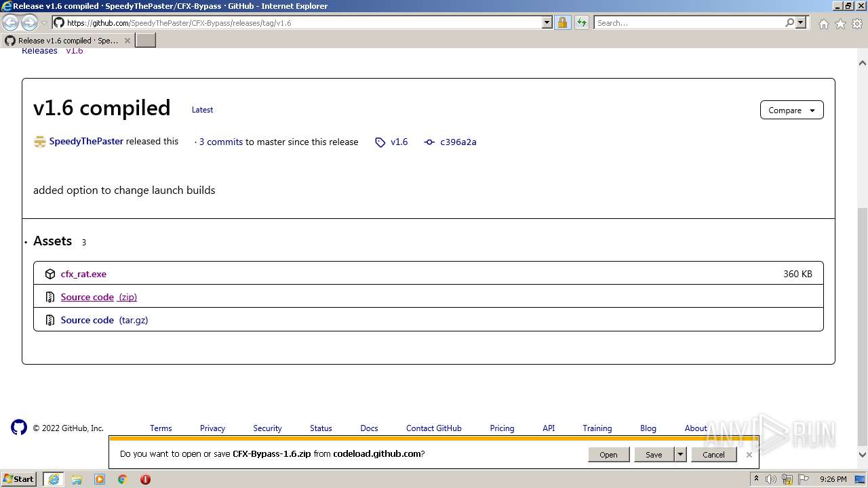Open a new blank tab
This screenshot has height=488, width=868.
[146, 41]
